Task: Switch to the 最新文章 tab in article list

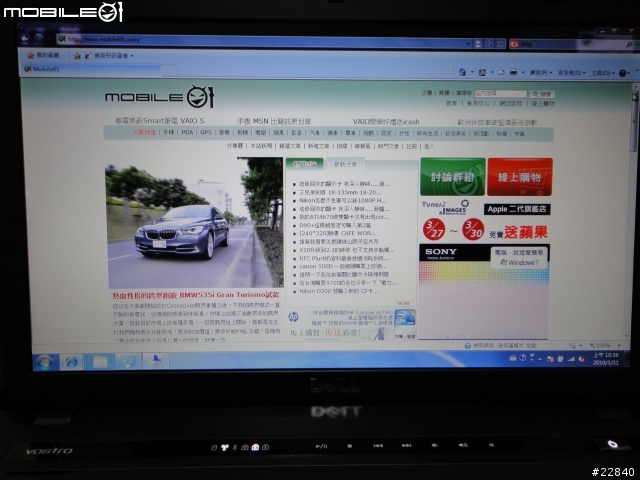Action: click(x=345, y=164)
